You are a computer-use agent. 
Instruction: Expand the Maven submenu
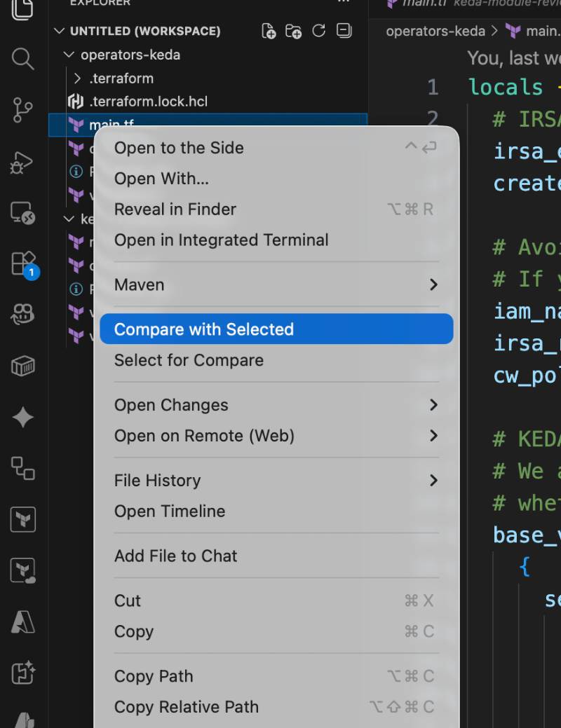coord(433,284)
